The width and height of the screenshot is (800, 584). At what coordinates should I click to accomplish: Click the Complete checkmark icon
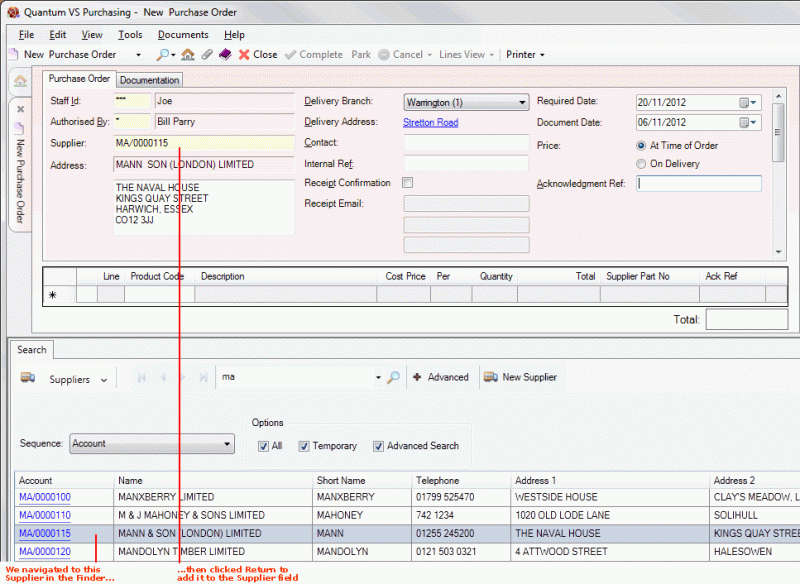coord(291,55)
